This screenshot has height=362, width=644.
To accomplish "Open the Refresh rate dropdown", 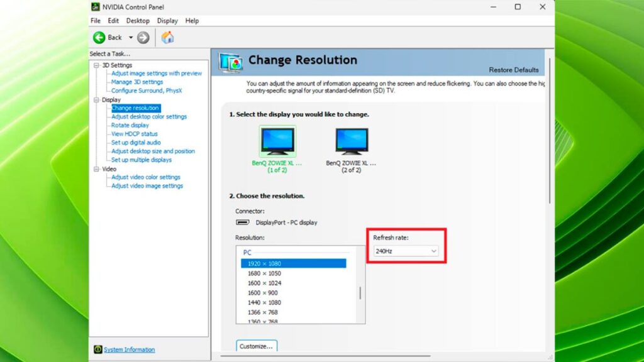I will (406, 251).
